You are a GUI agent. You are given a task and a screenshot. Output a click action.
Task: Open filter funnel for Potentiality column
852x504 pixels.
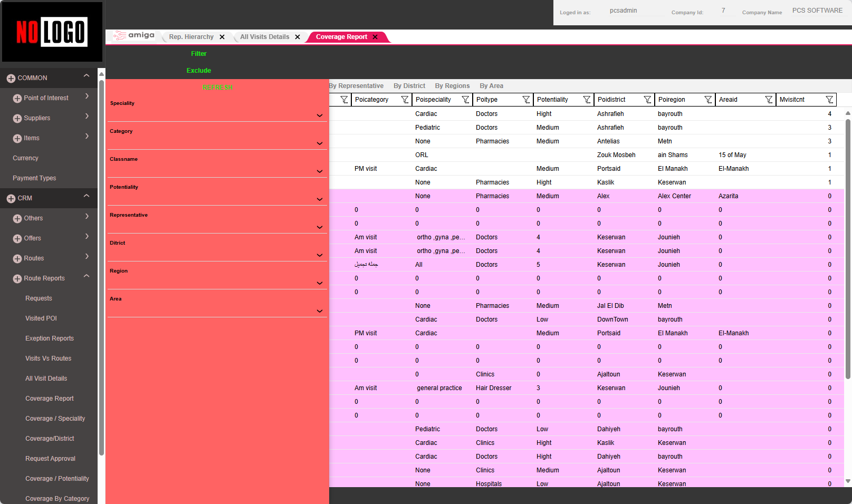(587, 100)
